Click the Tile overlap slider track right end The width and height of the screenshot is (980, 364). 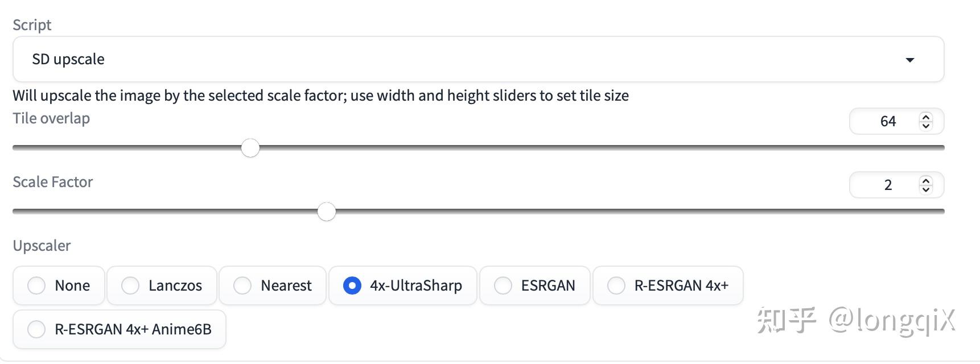939,148
